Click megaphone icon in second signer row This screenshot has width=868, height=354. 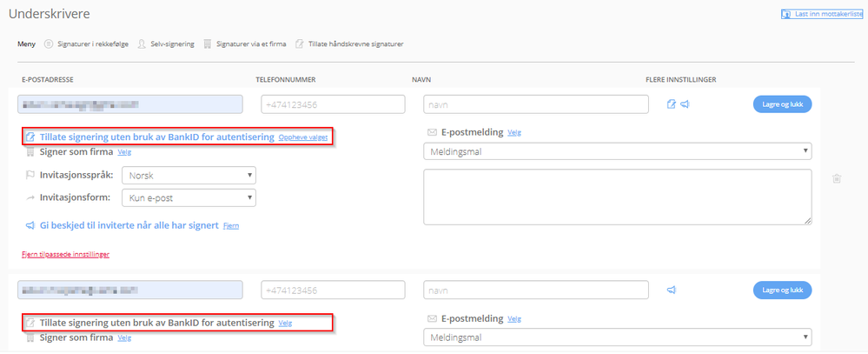(x=671, y=290)
